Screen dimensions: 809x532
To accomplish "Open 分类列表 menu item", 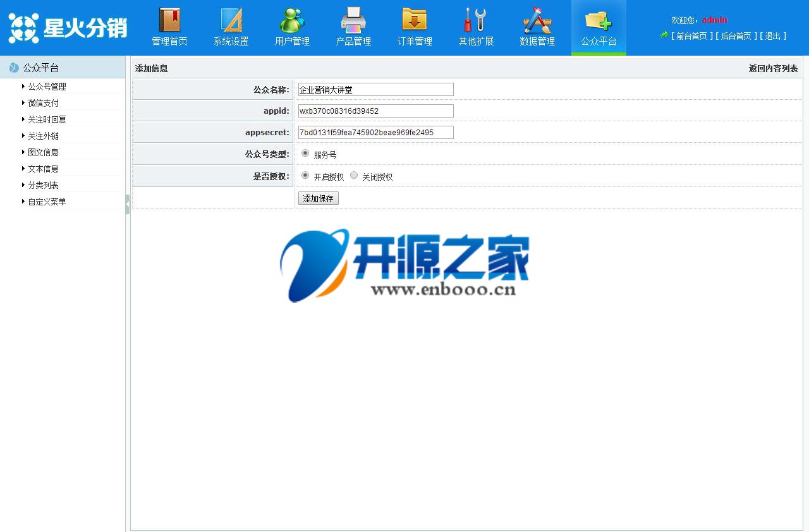I will click(x=43, y=185).
